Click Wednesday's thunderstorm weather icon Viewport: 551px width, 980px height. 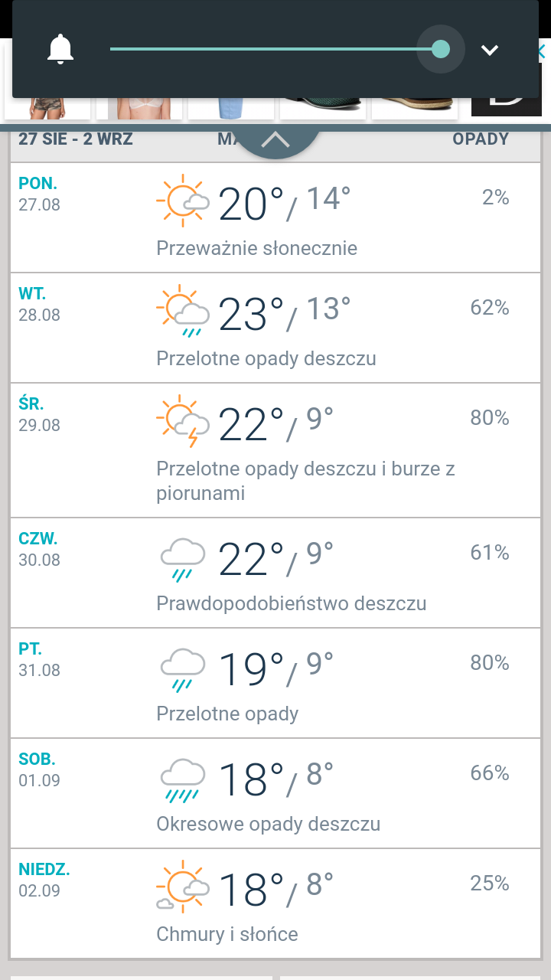point(183,422)
